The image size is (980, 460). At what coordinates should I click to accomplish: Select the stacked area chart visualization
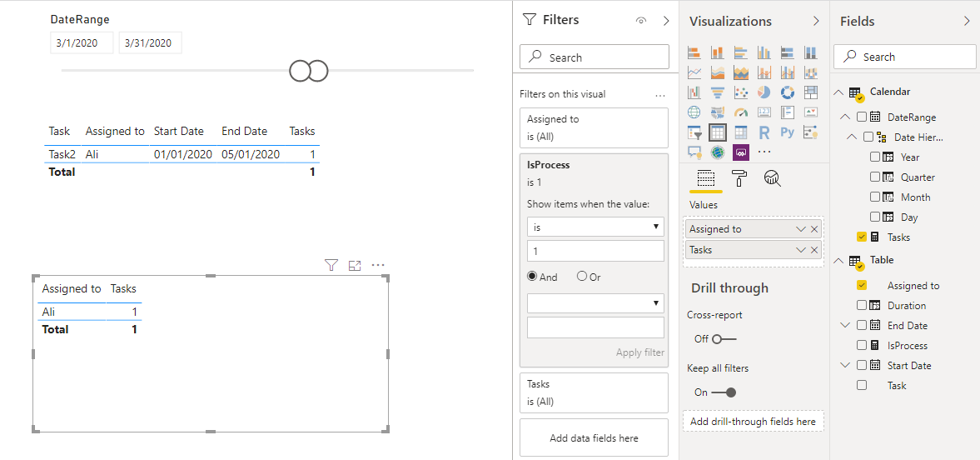[x=741, y=72]
